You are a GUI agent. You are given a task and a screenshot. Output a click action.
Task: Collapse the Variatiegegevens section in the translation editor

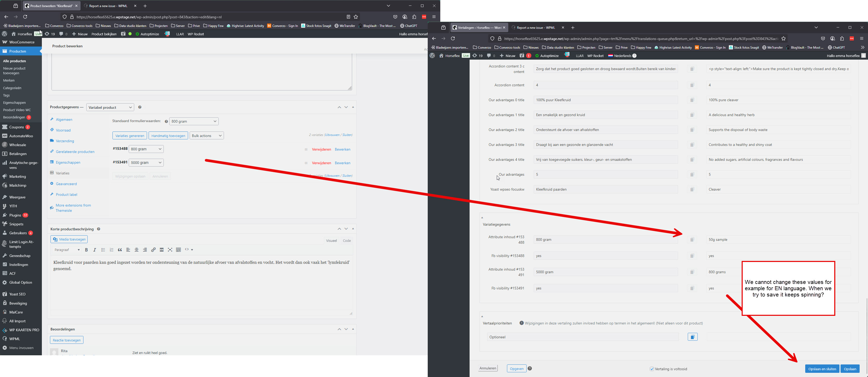[x=482, y=218]
